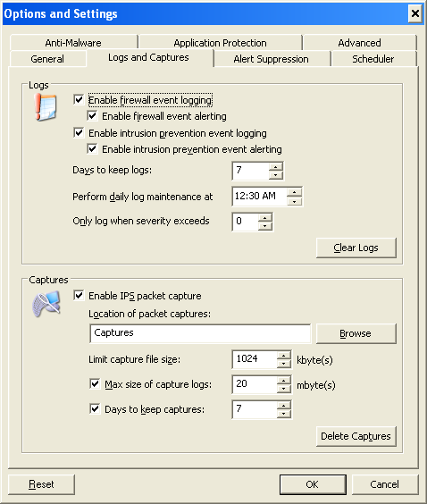Click Browse for capture location

click(x=356, y=333)
